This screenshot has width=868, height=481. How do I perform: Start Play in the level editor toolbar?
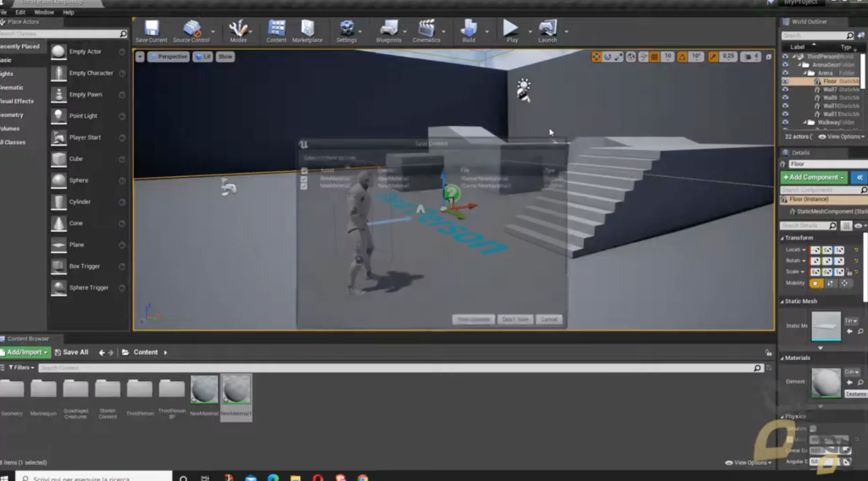click(x=511, y=31)
